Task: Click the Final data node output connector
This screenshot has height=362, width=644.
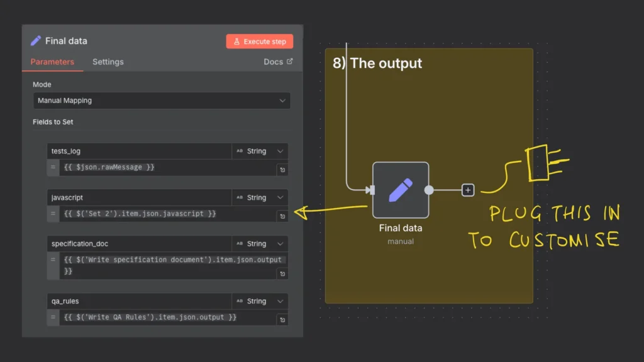Action: click(x=429, y=190)
